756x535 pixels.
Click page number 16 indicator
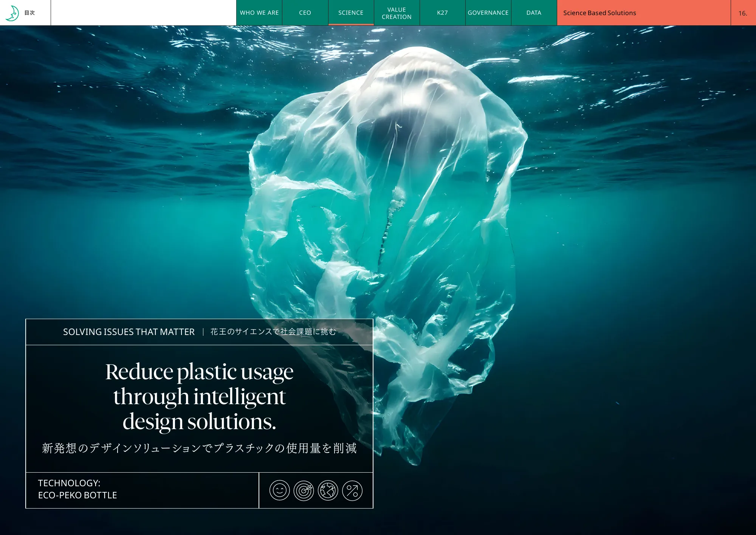[x=743, y=13]
